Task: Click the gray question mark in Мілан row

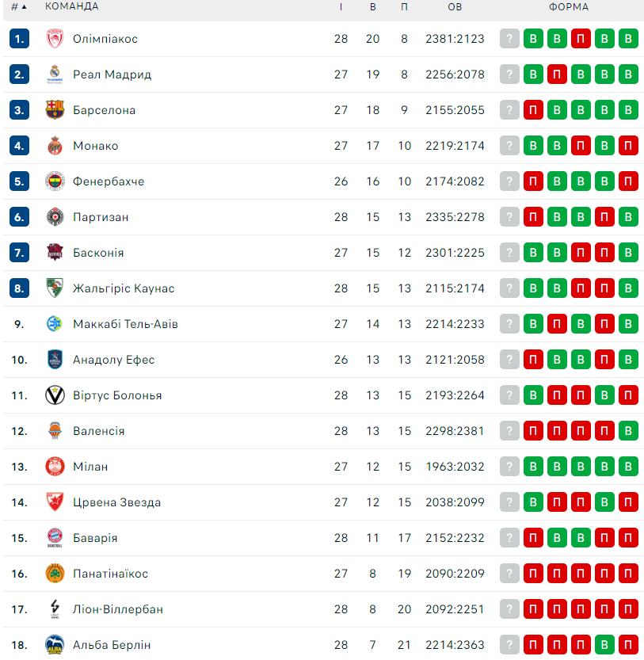Action: 509,467
